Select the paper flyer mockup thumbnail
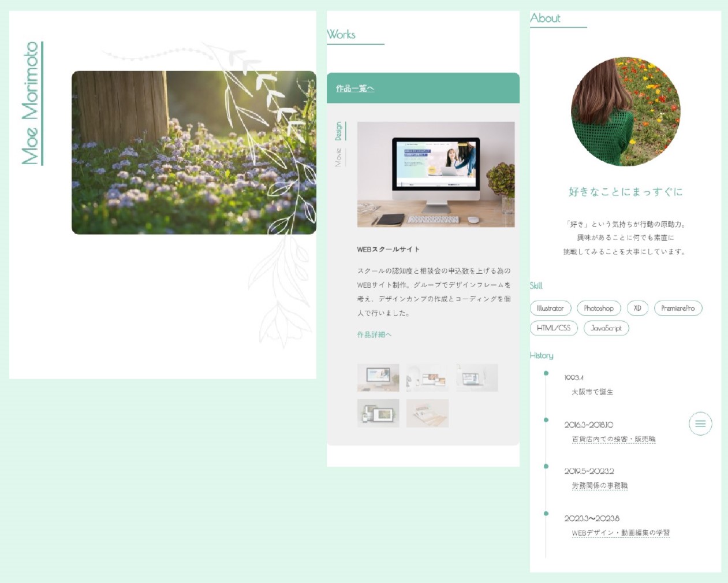 coord(427,413)
